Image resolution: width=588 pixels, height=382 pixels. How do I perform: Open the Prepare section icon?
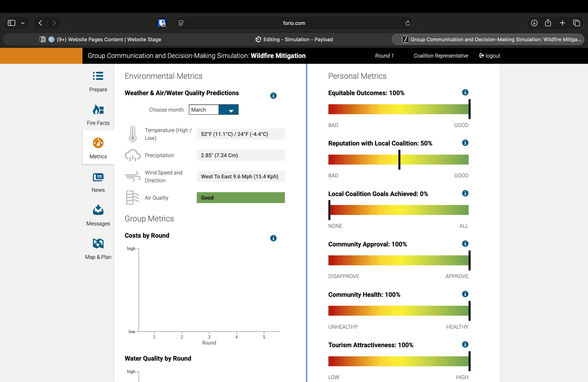[98, 76]
